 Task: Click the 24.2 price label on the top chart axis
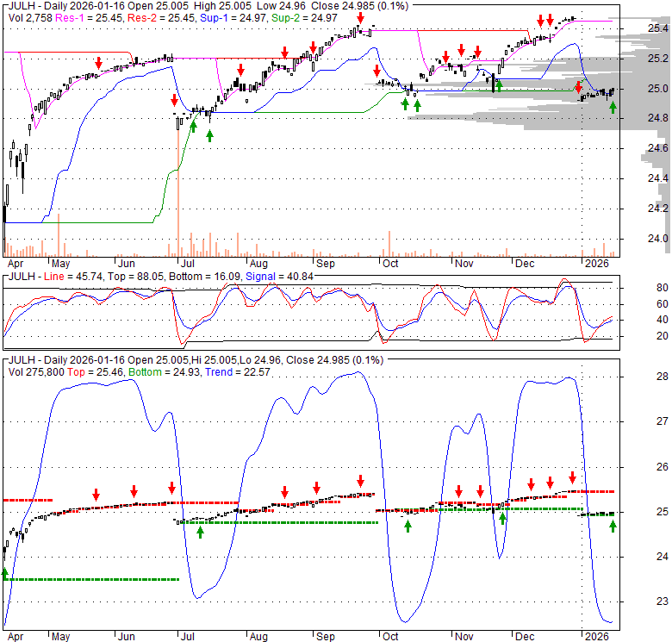tap(658, 209)
